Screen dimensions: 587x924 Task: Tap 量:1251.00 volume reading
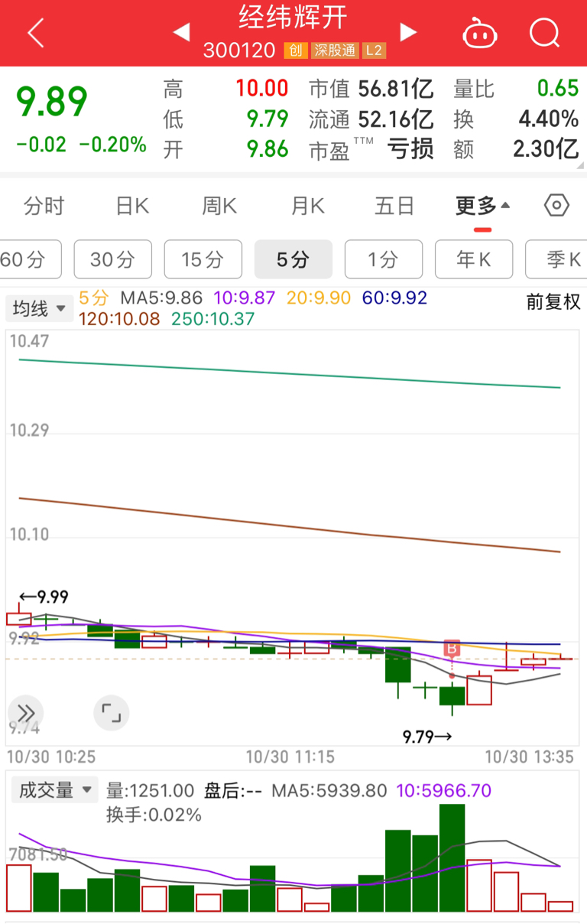151,790
